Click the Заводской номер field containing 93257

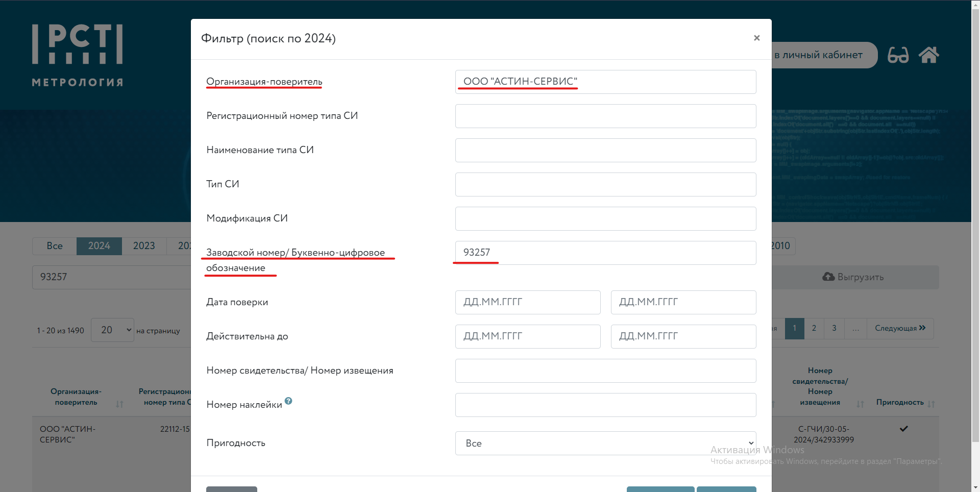point(605,253)
